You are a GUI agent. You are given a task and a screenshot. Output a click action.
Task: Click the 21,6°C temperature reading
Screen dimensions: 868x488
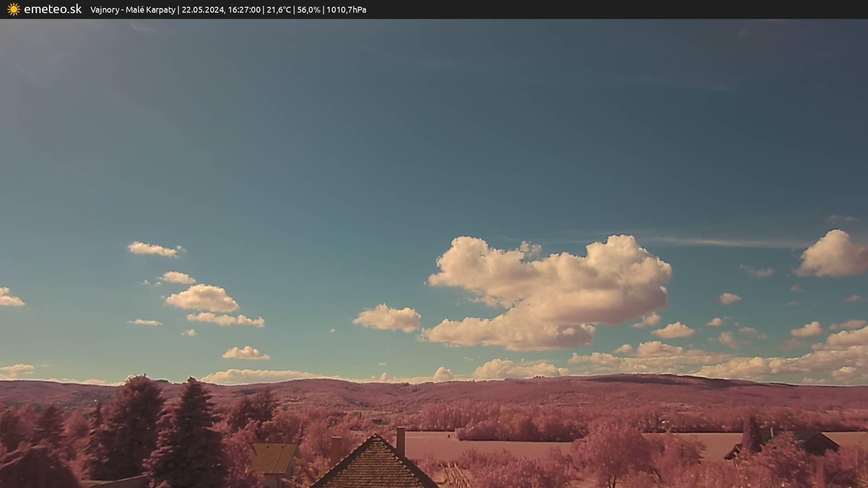coord(278,10)
